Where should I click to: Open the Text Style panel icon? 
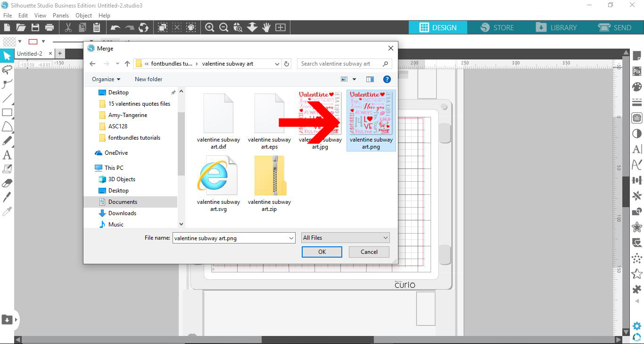[637, 149]
